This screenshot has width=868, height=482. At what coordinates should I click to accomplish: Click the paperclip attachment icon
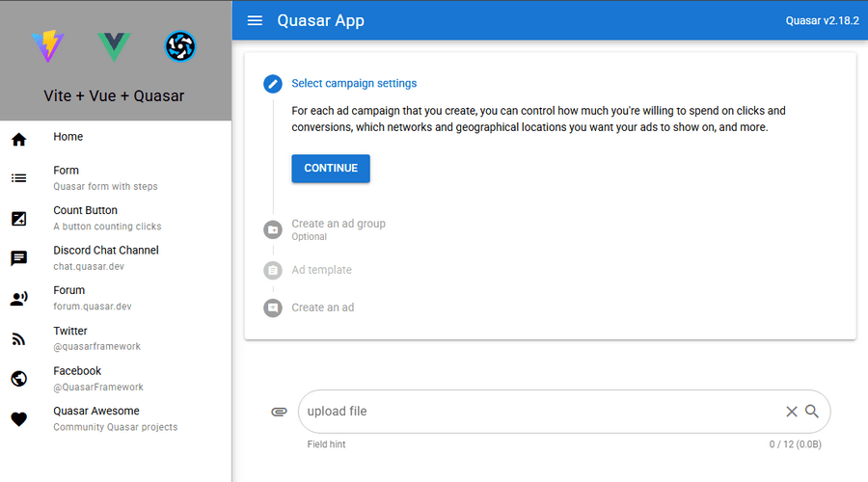pyautogui.click(x=279, y=412)
